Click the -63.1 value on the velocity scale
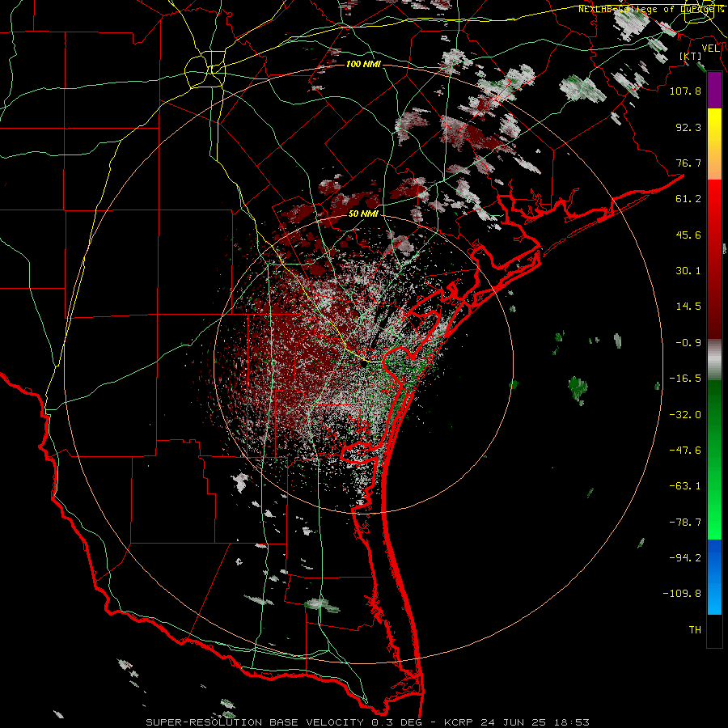Screen dimensions: 728x728 [685, 486]
